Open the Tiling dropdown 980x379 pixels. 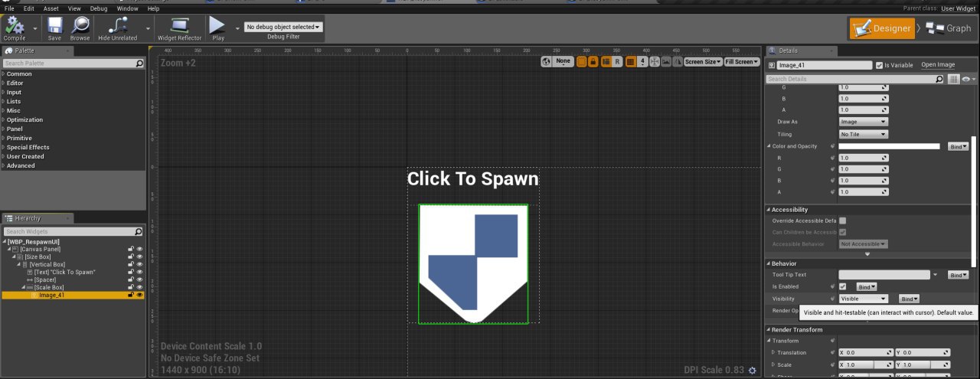tap(864, 134)
